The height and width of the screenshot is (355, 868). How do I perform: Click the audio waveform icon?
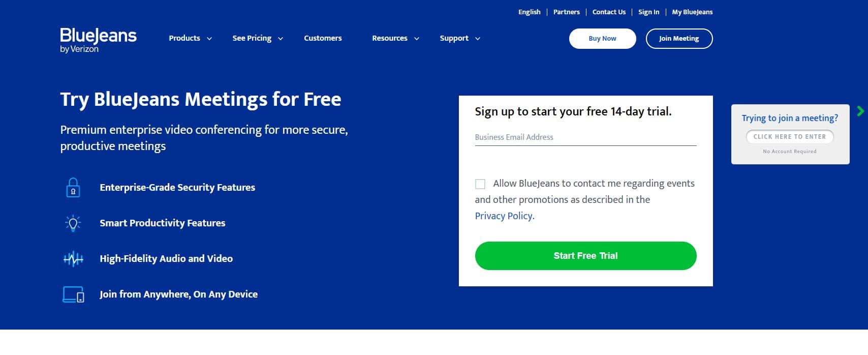(73, 259)
